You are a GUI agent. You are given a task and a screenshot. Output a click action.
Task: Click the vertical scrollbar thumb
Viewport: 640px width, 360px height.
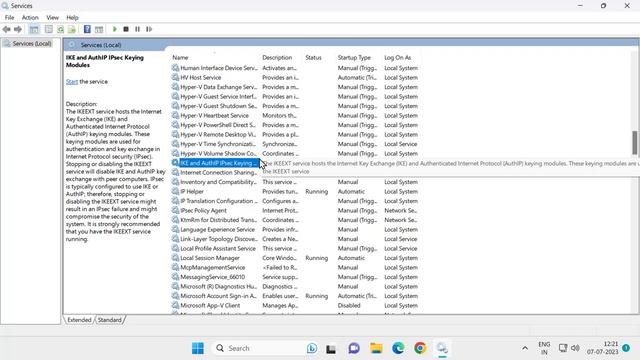click(635, 142)
